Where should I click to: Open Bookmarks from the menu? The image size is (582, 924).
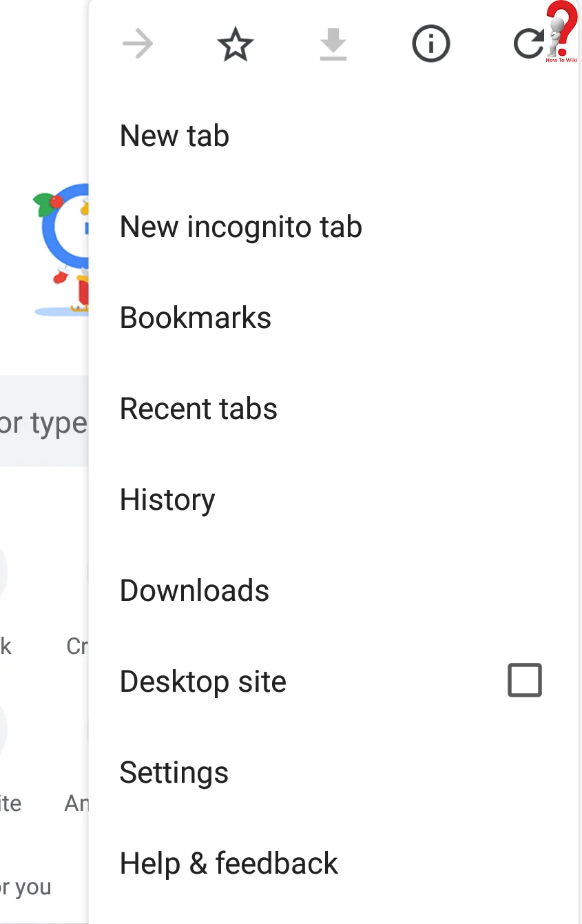coord(196,318)
